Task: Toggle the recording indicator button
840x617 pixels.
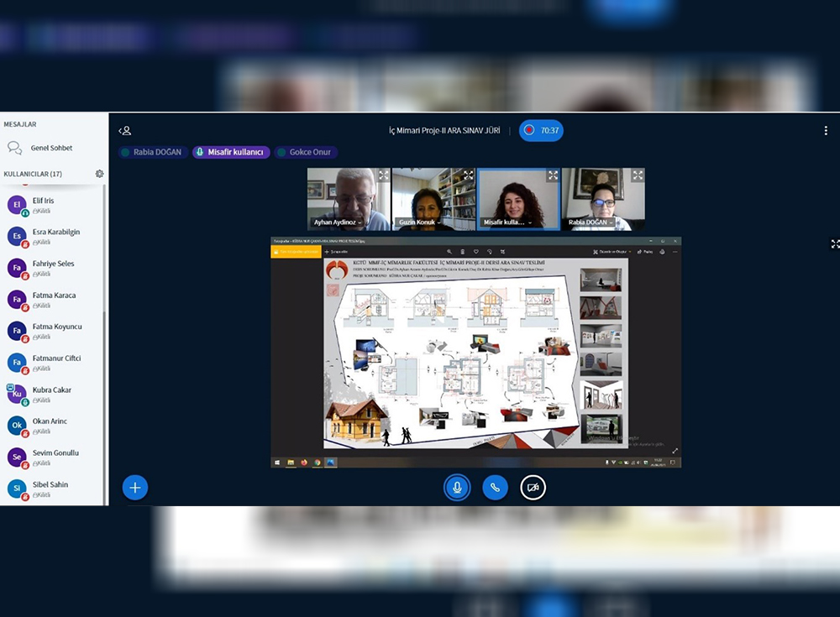Action: tap(541, 131)
